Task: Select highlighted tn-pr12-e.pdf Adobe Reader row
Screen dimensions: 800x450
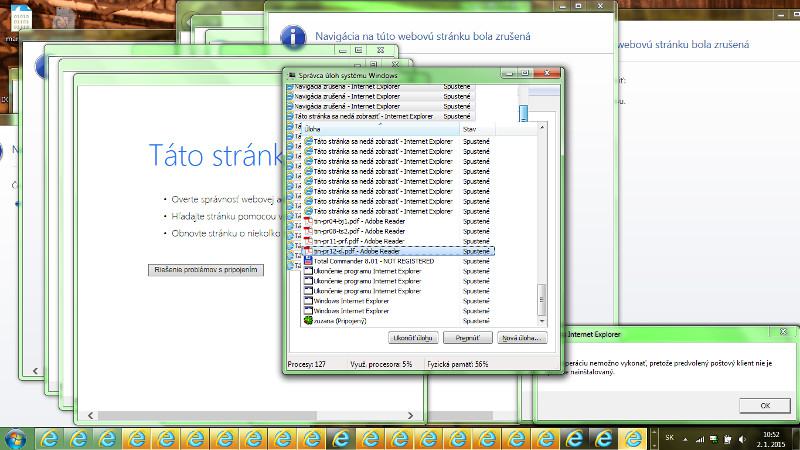Action: tap(398, 251)
